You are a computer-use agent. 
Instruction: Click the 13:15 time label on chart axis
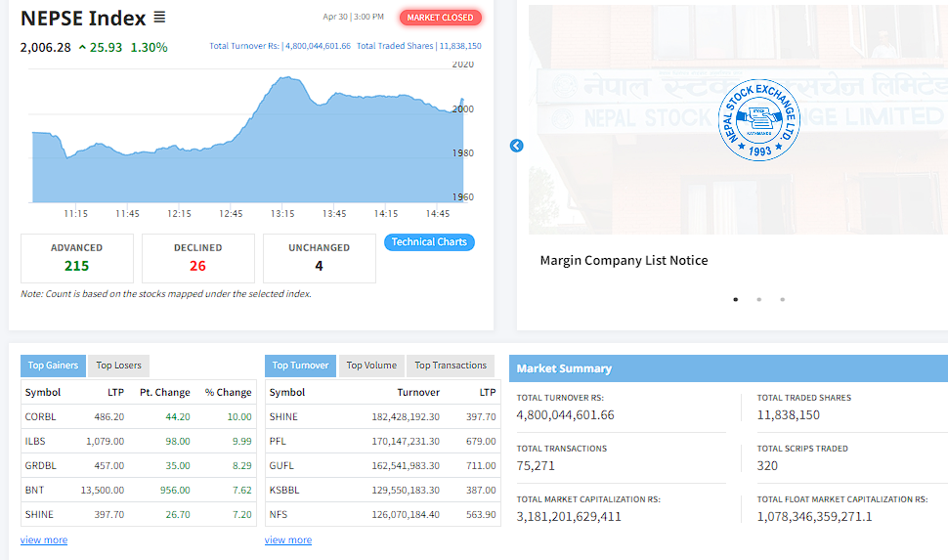(x=282, y=213)
